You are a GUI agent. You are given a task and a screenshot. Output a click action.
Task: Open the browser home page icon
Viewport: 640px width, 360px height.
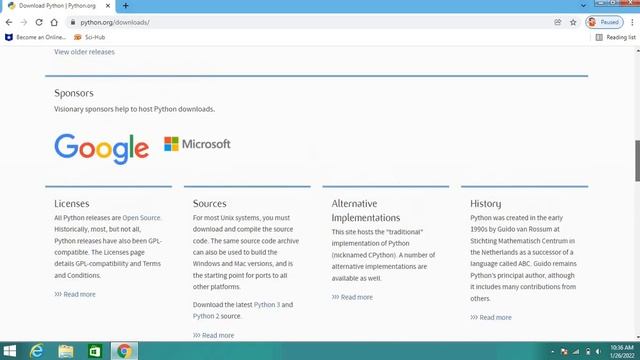54,22
